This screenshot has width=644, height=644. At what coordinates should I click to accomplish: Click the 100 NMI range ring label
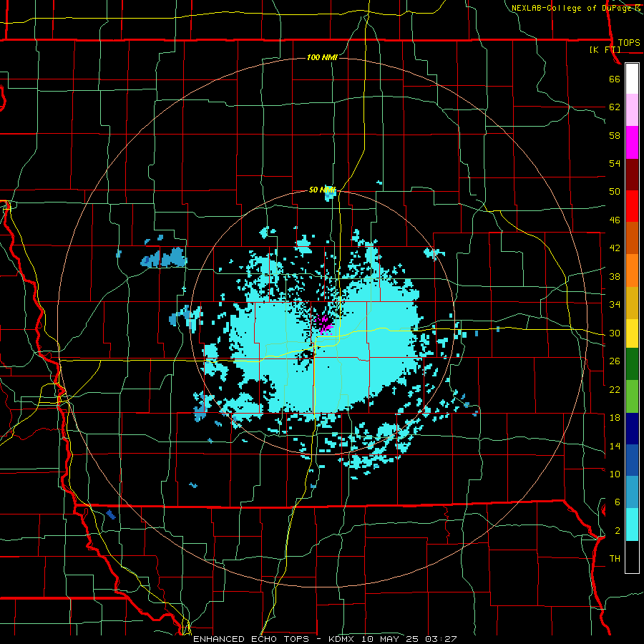tap(322, 57)
